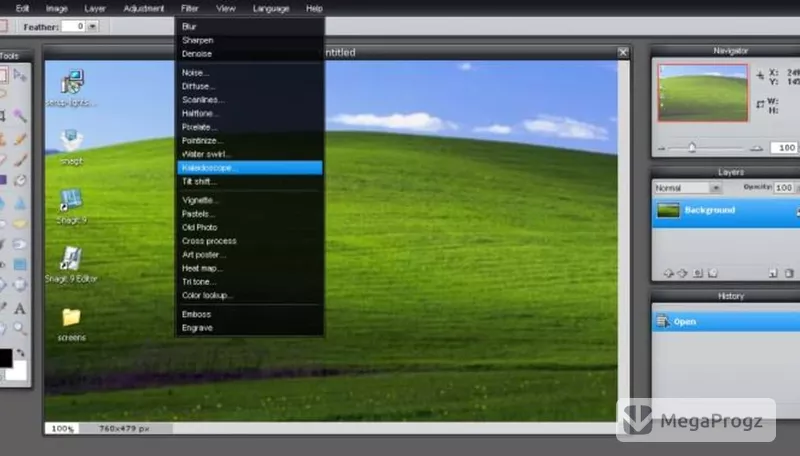Open the Language menu

tap(271, 8)
